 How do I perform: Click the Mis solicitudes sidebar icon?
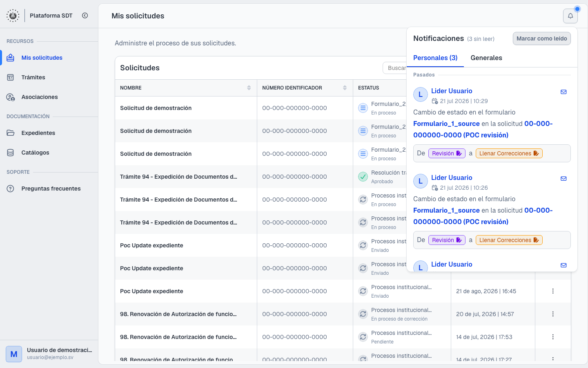click(x=11, y=58)
